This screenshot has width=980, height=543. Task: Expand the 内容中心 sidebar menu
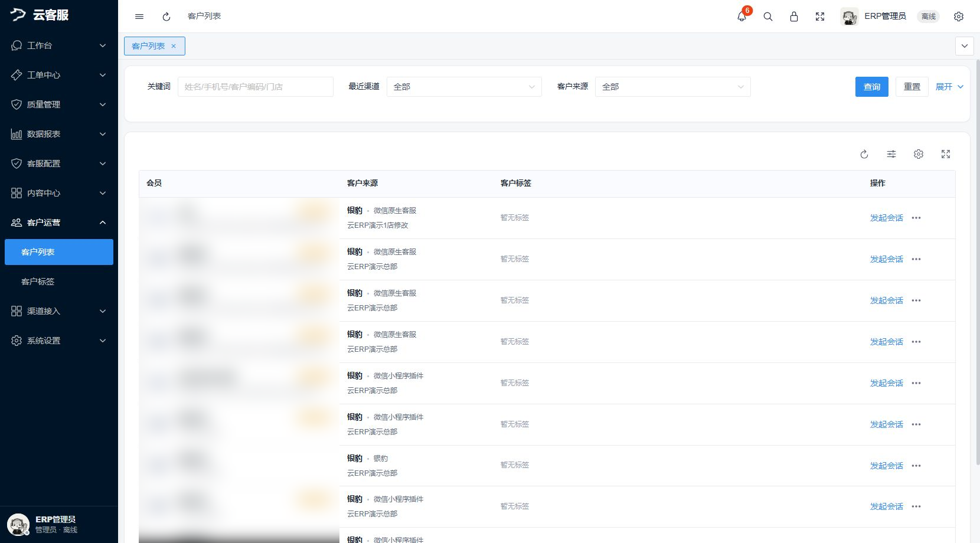59,193
